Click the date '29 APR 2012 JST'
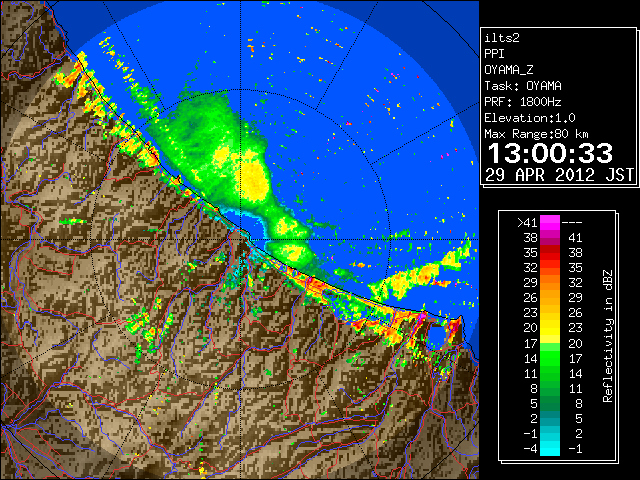The height and width of the screenshot is (480, 640). 559,175
